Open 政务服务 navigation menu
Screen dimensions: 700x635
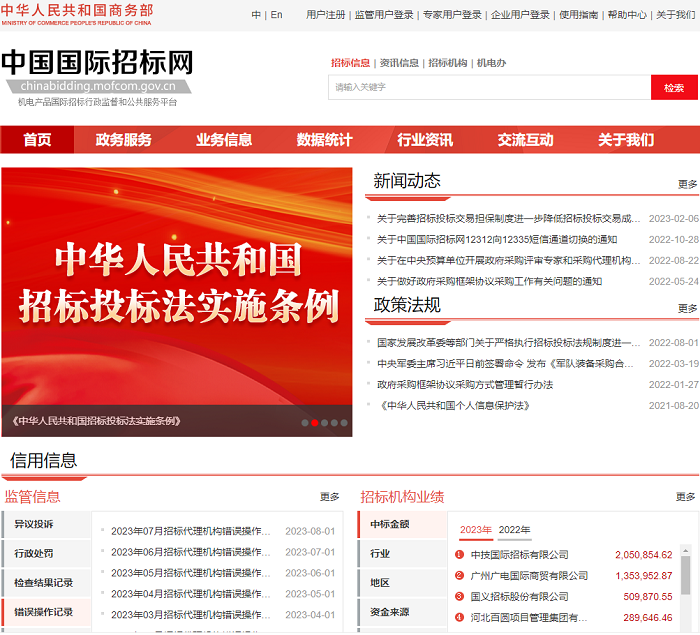tap(124, 140)
